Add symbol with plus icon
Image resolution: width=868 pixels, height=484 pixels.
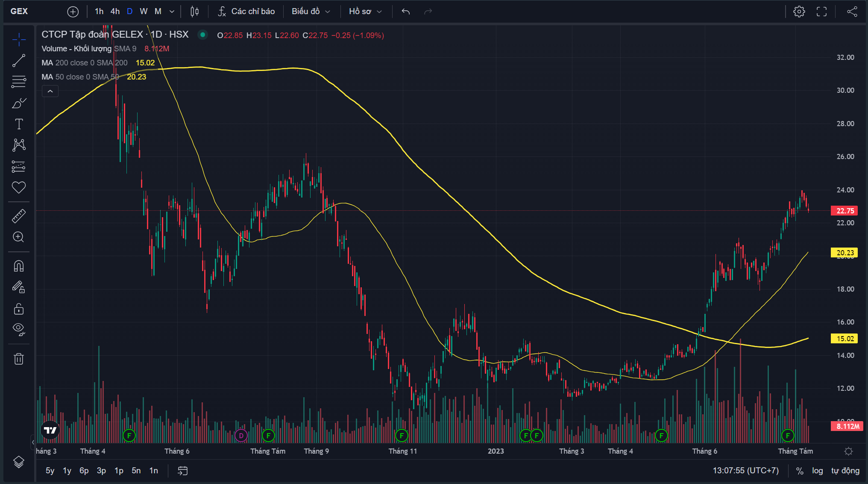point(73,12)
